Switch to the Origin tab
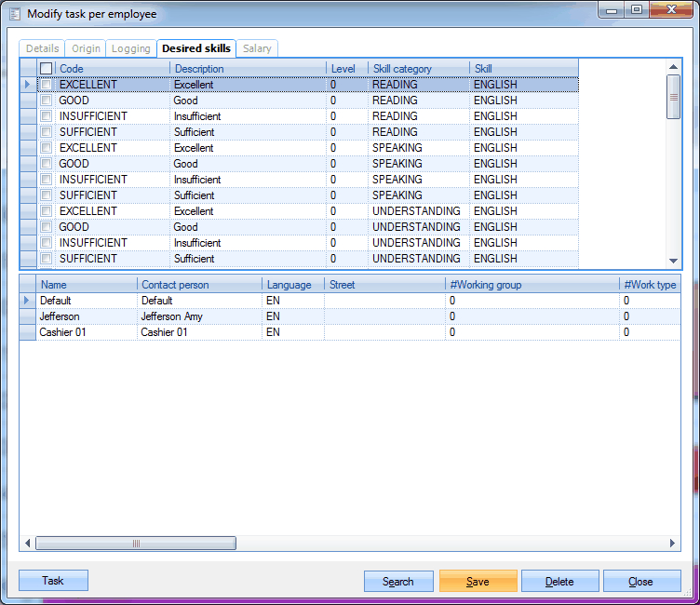700x605 pixels. click(86, 48)
